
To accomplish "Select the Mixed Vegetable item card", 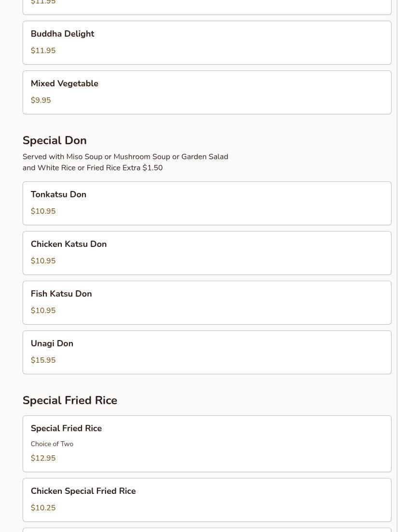I will 206,92.
